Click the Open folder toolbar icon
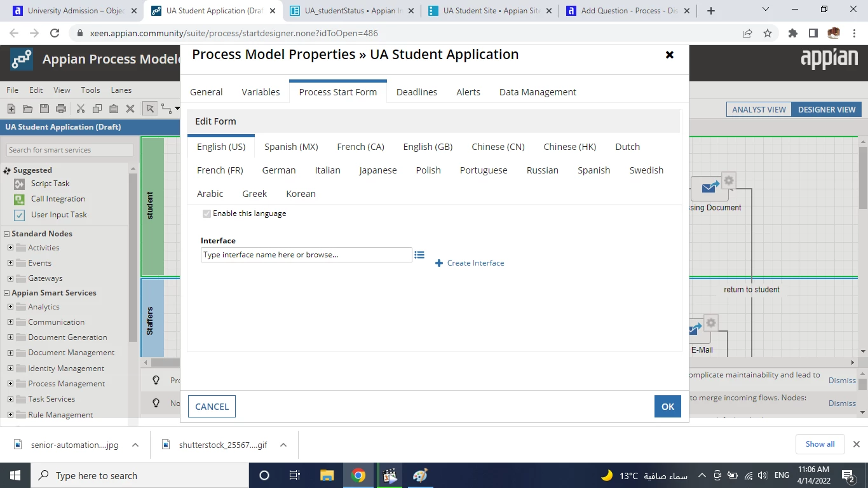This screenshot has width=868, height=488. [27, 109]
